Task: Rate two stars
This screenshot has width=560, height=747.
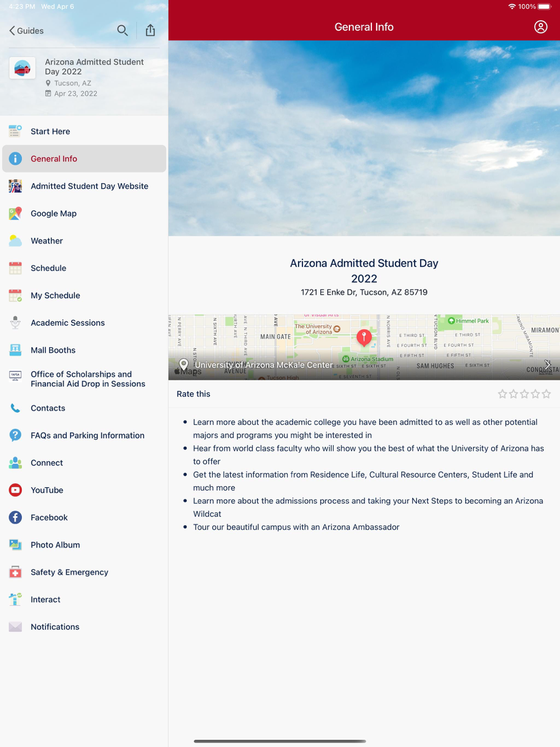Action: (514, 394)
